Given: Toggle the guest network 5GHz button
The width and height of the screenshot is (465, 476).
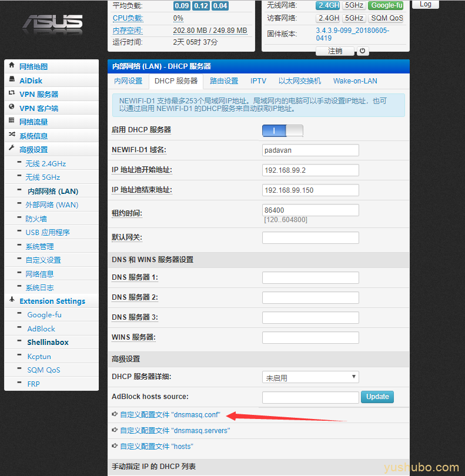Looking at the screenshot, I should (354, 18).
